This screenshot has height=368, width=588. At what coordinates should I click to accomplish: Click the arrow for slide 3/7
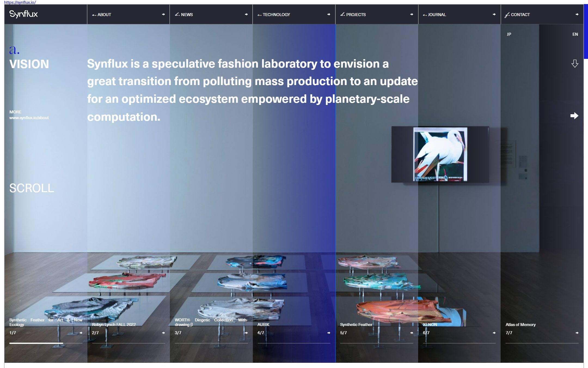coord(246,333)
